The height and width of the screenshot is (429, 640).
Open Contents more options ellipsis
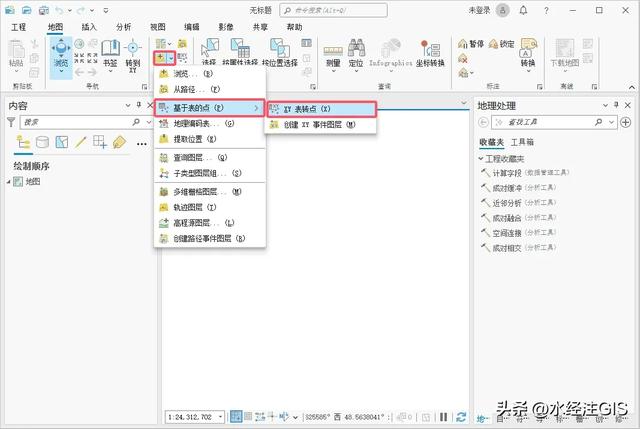pos(142,144)
